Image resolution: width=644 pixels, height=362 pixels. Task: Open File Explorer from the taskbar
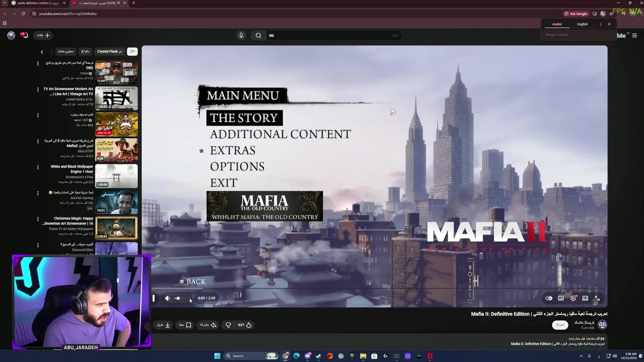tap(363, 356)
